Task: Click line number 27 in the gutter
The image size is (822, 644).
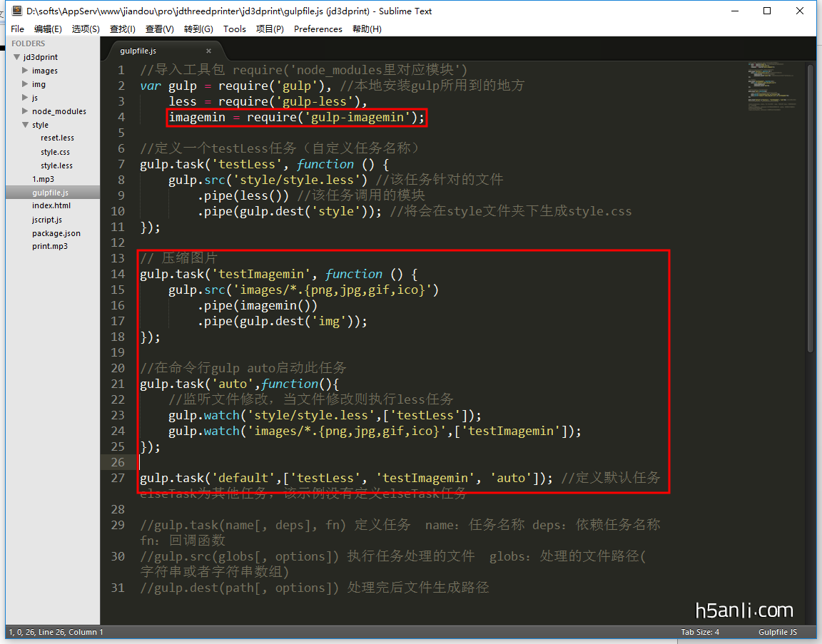Action: pos(118,478)
